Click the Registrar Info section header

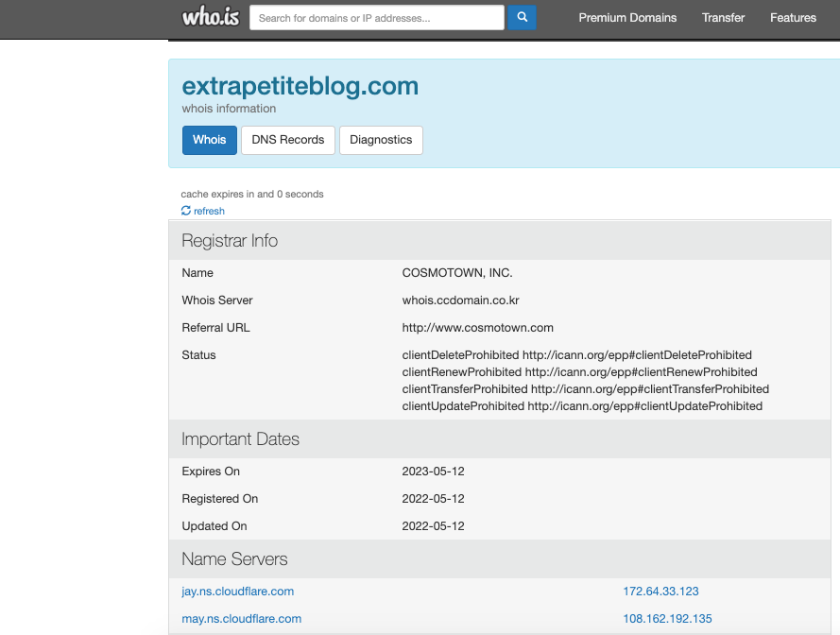point(230,240)
